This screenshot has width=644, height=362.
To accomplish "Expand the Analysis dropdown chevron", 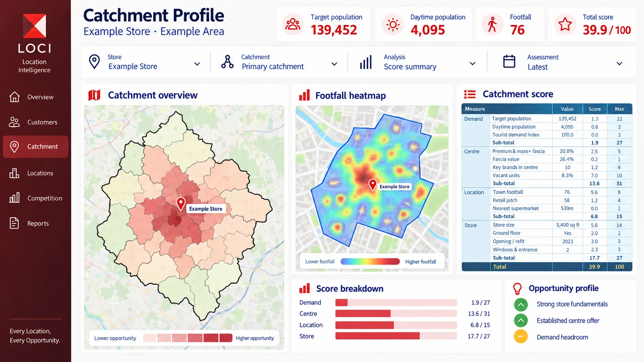I will 473,64.
